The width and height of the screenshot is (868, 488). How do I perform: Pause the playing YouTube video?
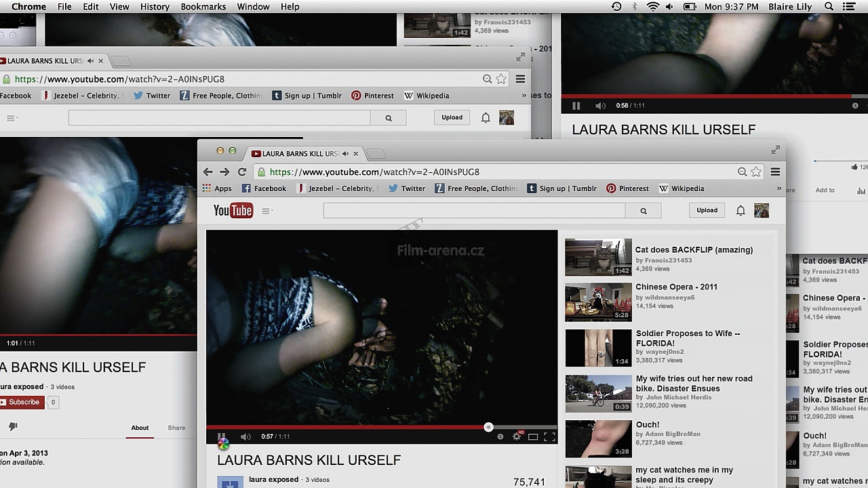[222, 436]
